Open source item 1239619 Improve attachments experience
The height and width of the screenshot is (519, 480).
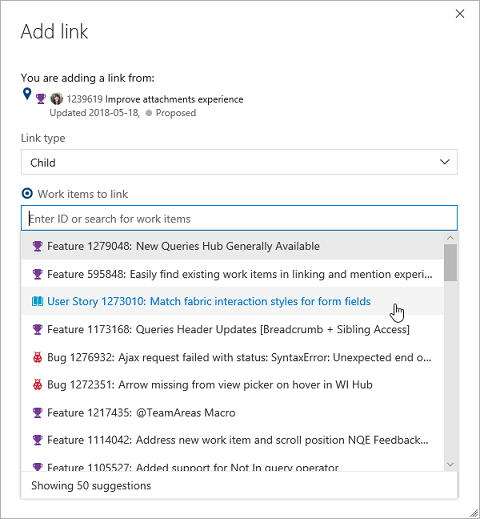point(155,99)
